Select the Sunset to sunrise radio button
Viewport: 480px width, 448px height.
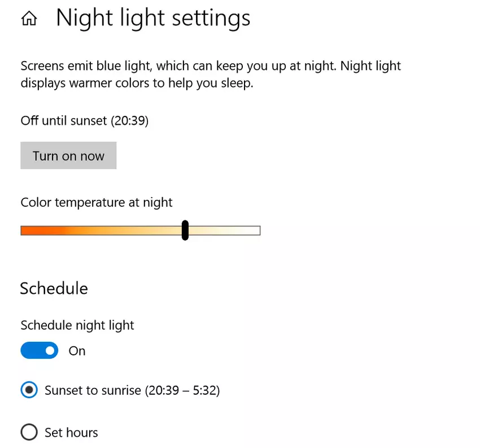(x=29, y=390)
